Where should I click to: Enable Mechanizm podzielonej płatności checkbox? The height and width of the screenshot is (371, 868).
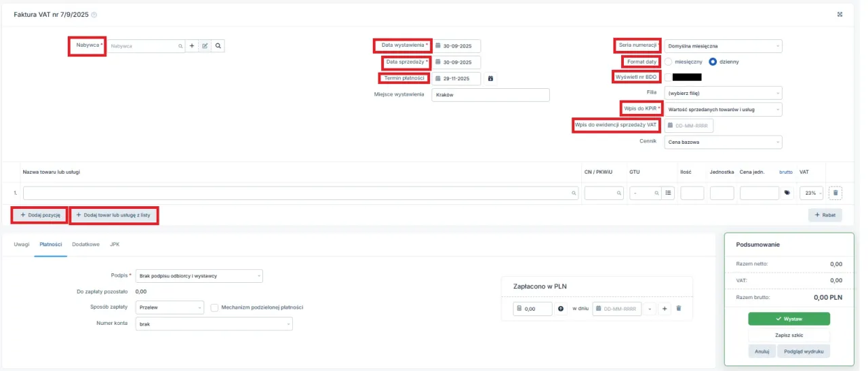215,307
